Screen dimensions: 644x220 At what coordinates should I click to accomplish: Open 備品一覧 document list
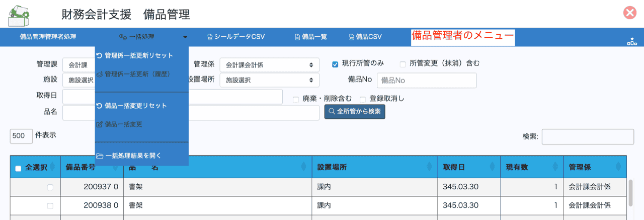[x=311, y=37]
